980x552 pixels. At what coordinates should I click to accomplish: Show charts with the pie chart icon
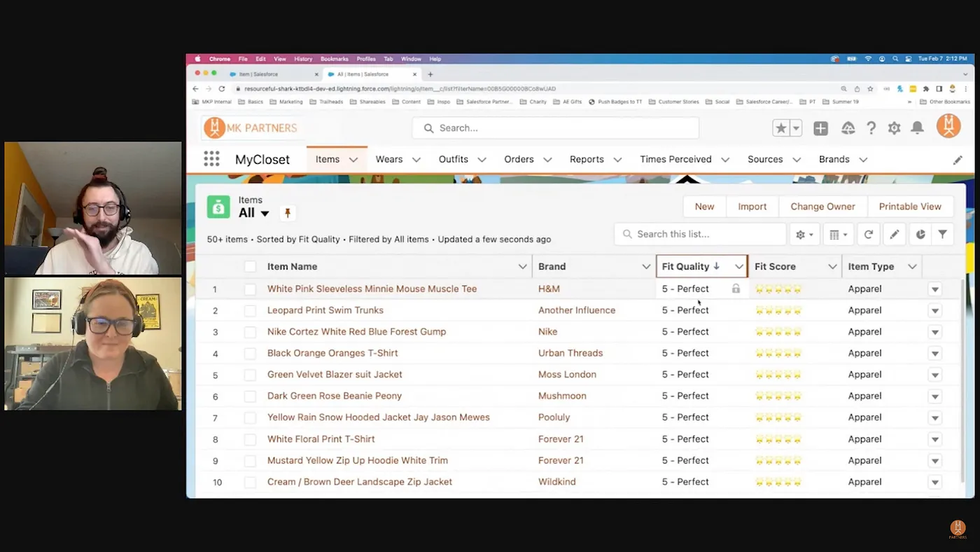click(x=920, y=235)
